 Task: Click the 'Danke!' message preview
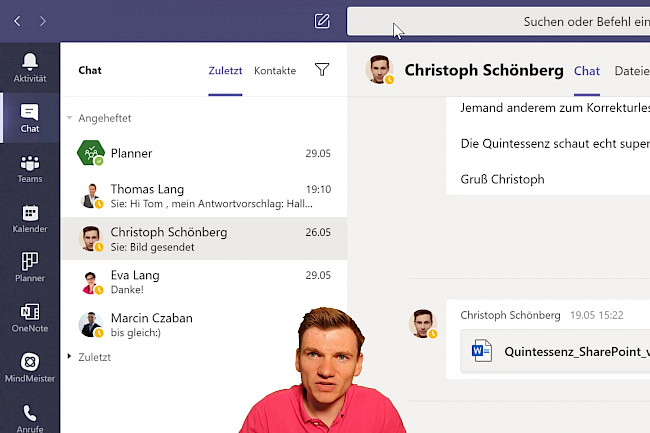pyautogui.click(x=127, y=290)
